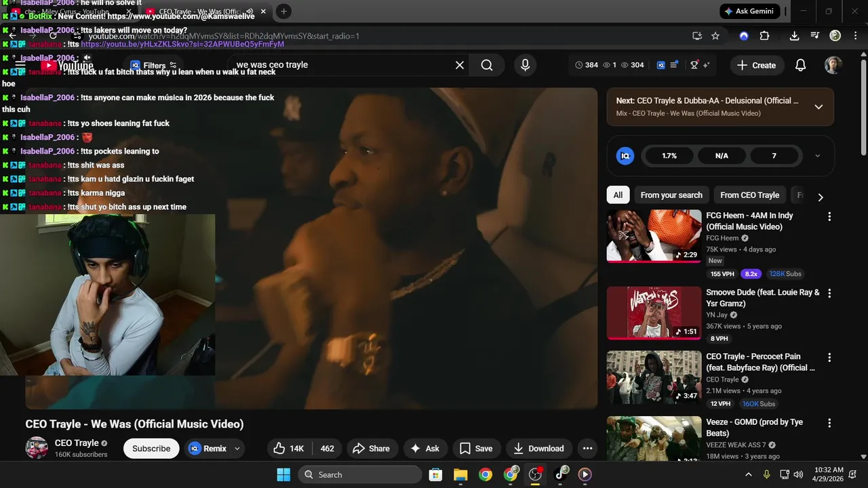Open OBS Studio from the taskbar
Viewport: 868px width, 488px height.
tap(535, 474)
